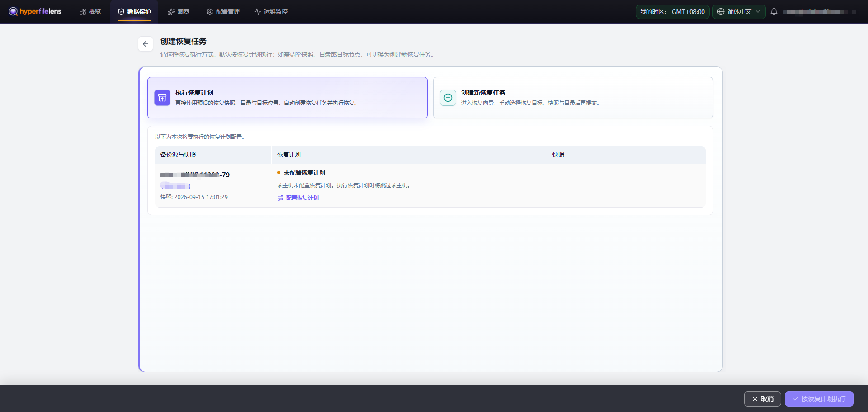Go back with the arrow button

pyautogui.click(x=146, y=44)
